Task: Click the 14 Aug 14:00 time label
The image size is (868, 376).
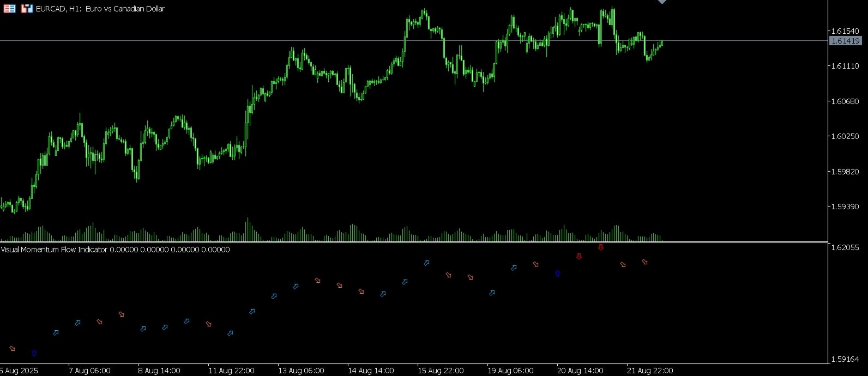Action: coord(371,371)
